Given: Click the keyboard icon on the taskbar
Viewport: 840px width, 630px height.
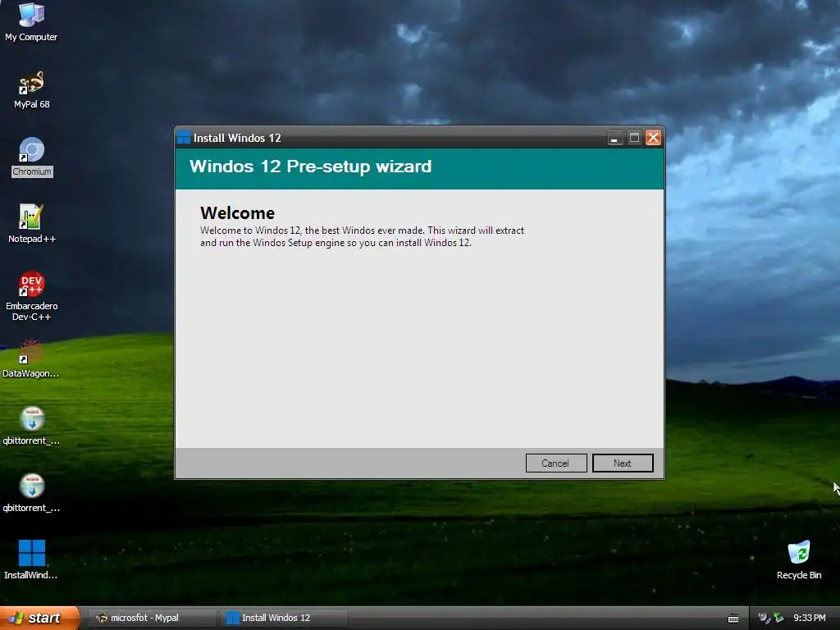Looking at the screenshot, I should point(733,619).
